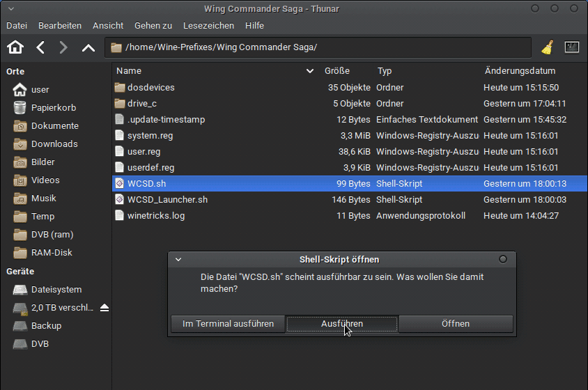The height and width of the screenshot is (390, 588).
Task: Open the Dokumente folder in sidebar
Action: click(x=46, y=125)
